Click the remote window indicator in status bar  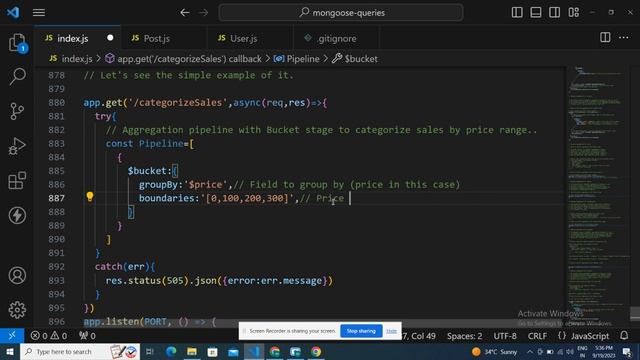point(12,336)
